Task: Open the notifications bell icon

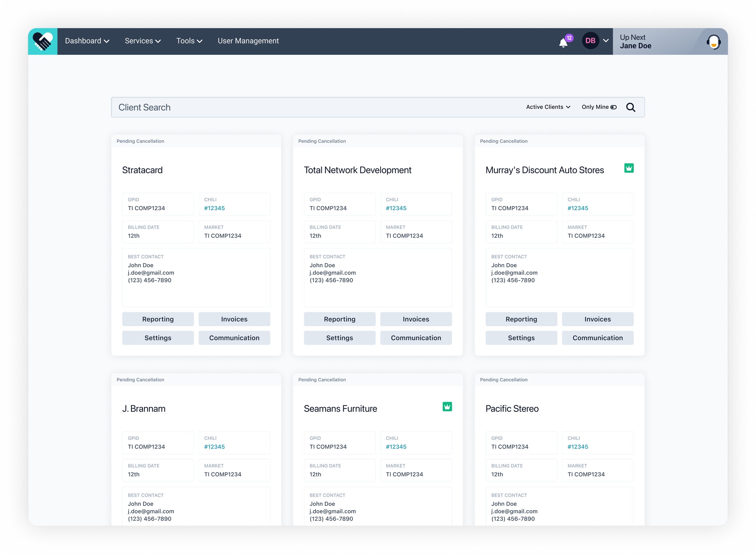Action: [x=563, y=43]
